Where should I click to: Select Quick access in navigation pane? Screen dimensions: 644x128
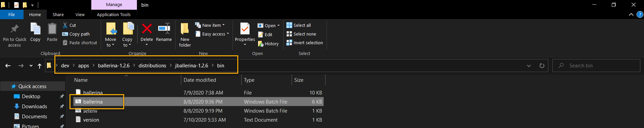[32, 86]
